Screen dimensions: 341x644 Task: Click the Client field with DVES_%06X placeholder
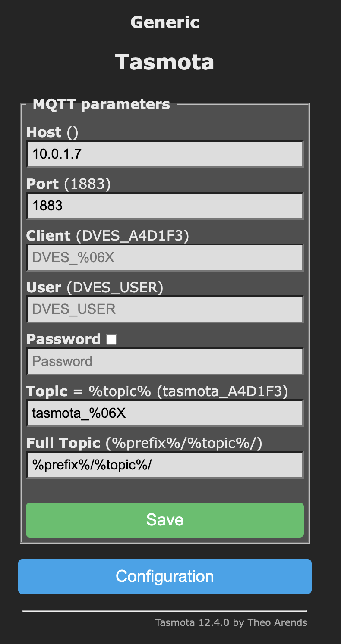(164, 257)
